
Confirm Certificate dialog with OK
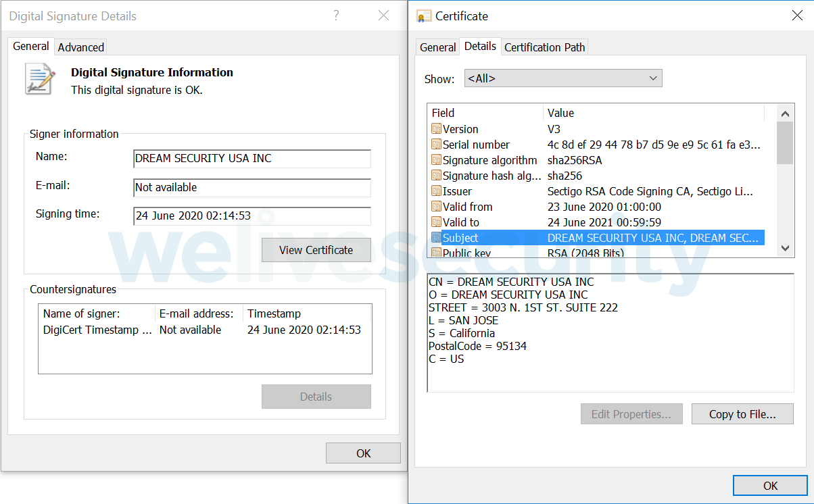(770, 486)
